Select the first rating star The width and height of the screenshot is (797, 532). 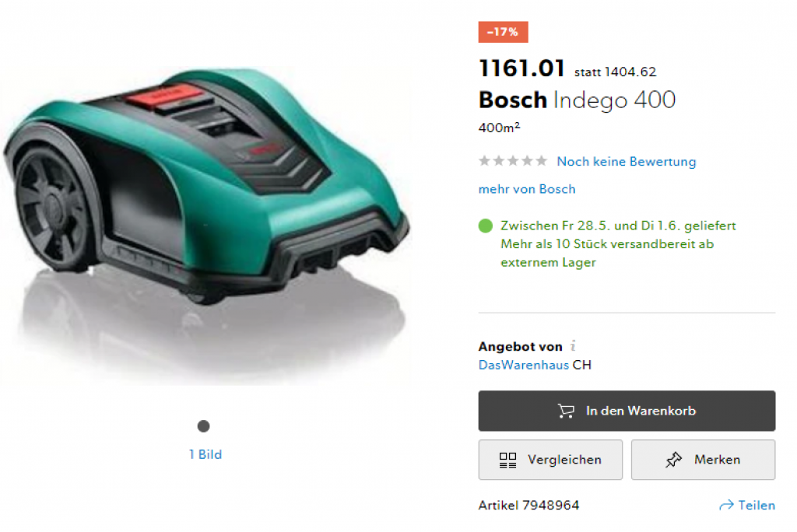[484, 161]
